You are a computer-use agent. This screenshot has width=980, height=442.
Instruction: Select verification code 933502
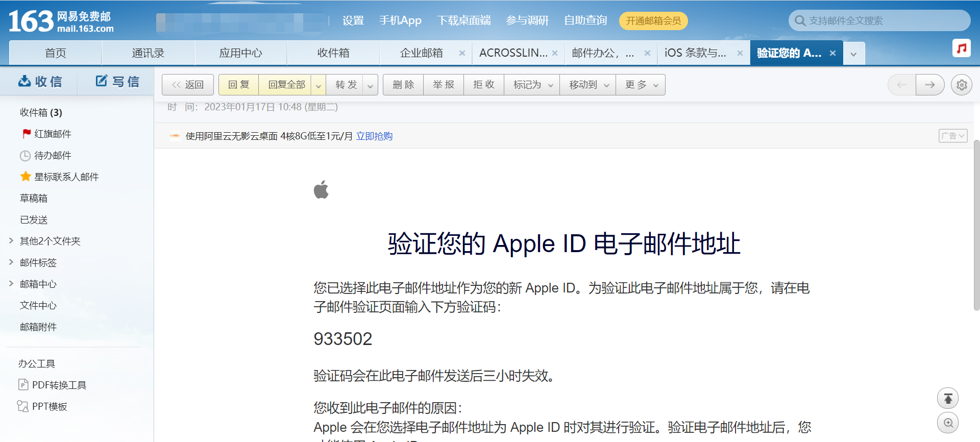[343, 339]
